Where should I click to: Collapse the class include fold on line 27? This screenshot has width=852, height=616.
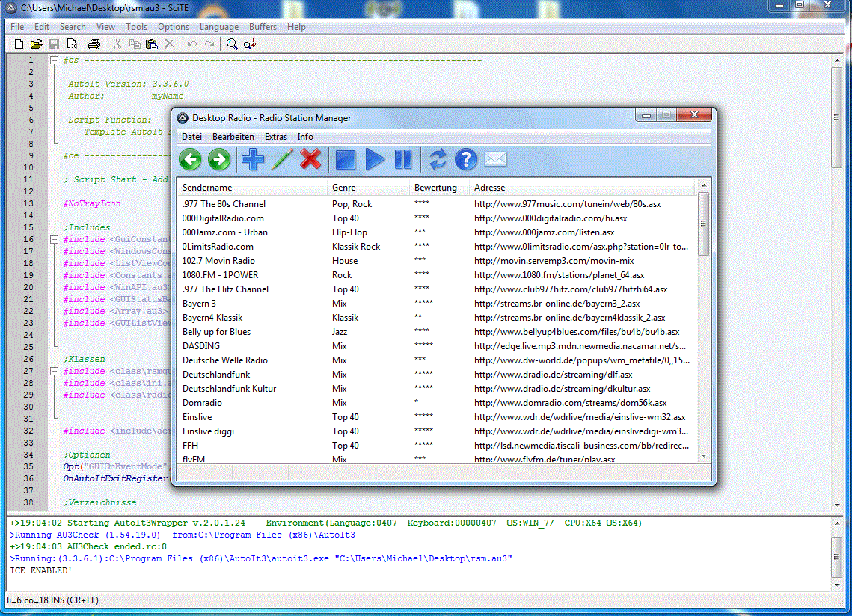tap(54, 372)
